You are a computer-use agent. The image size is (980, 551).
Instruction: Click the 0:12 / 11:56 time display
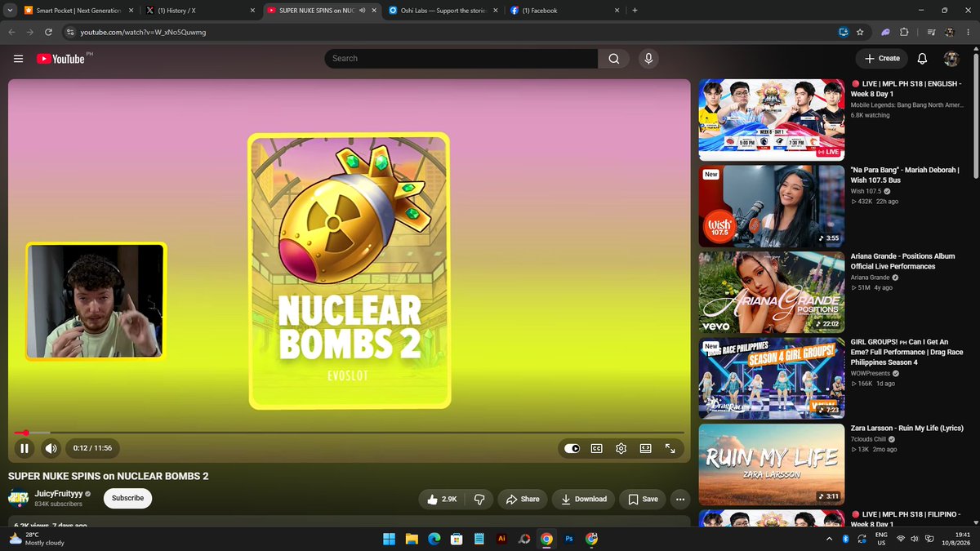pos(92,448)
